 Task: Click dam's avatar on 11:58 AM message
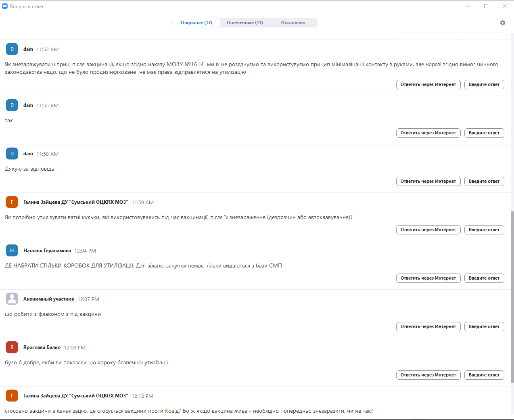point(12,154)
